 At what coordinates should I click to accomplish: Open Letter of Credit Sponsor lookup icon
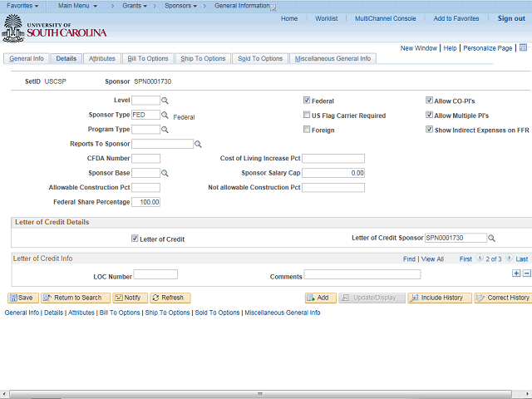pos(491,239)
